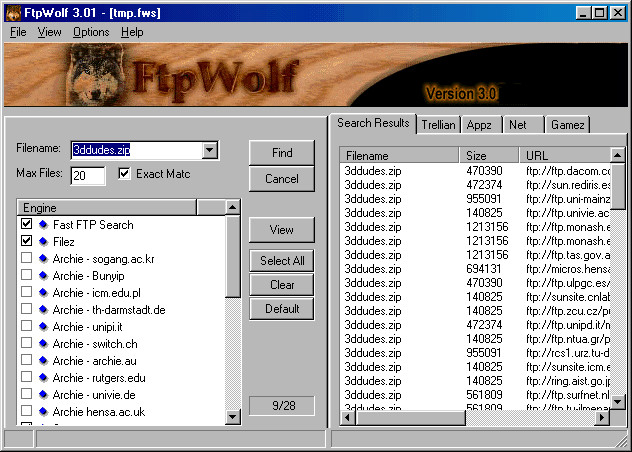
Task: Click the diamond icon next to Archie - sogang.ac.kr
Action: pyautogui.click(x=43, y=258)
